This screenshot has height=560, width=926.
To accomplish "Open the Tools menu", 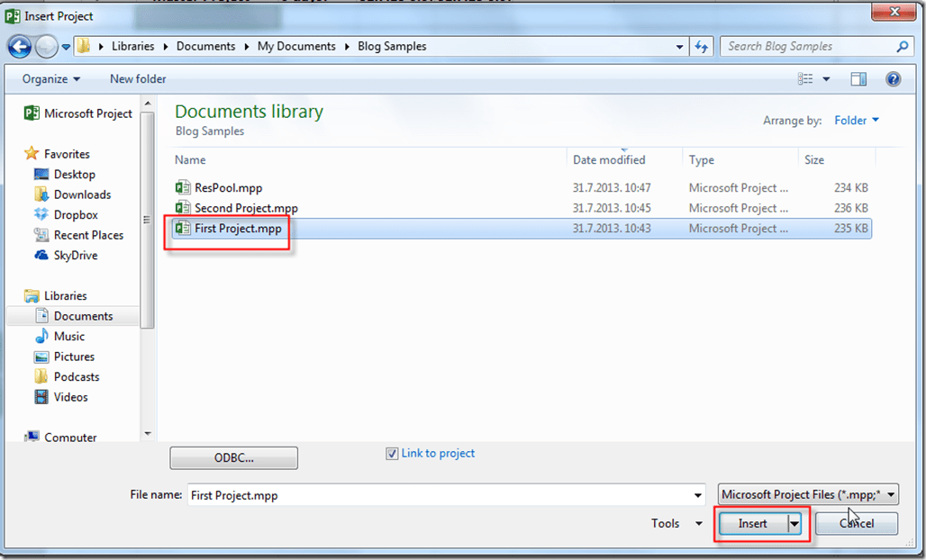I will click(677, 523).
